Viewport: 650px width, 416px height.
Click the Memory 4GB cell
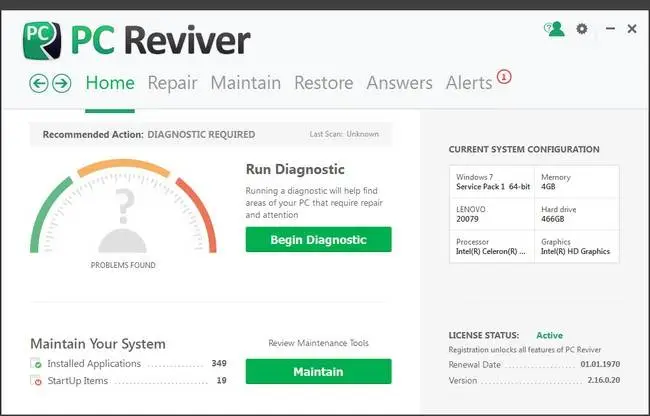pyautogui.click(x=577, y=182)
